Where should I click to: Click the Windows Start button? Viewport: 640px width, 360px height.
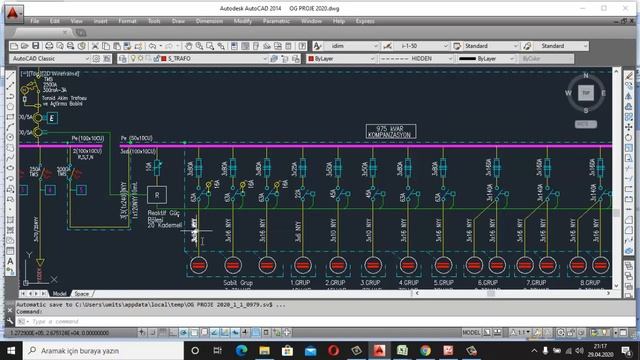coord(11,351)
